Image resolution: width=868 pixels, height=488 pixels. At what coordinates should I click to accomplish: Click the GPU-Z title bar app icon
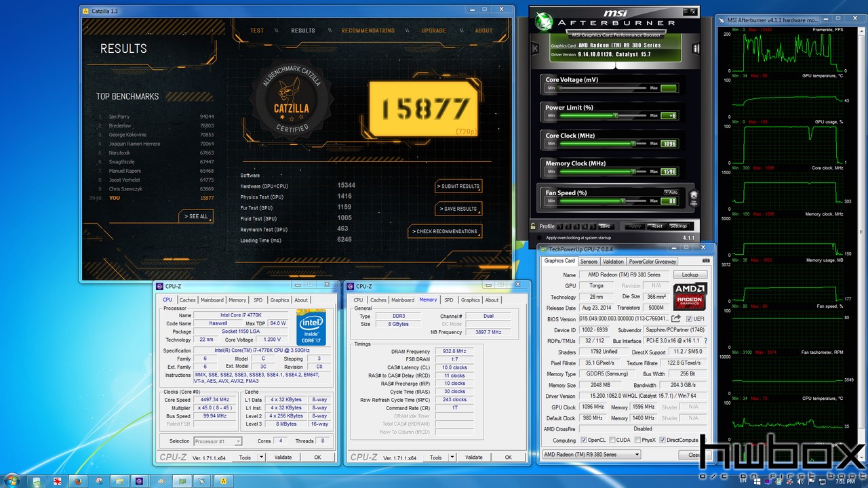544,249
